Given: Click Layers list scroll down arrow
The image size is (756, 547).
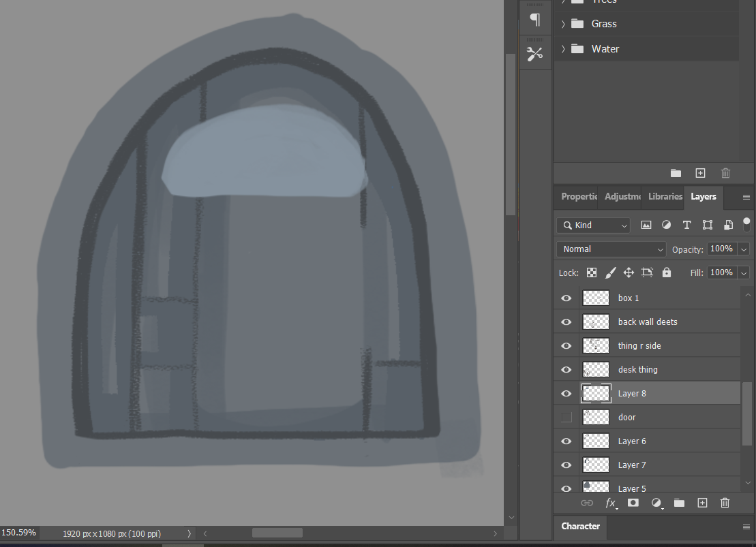Looking at the screenshot, I should tap(748, 483).
